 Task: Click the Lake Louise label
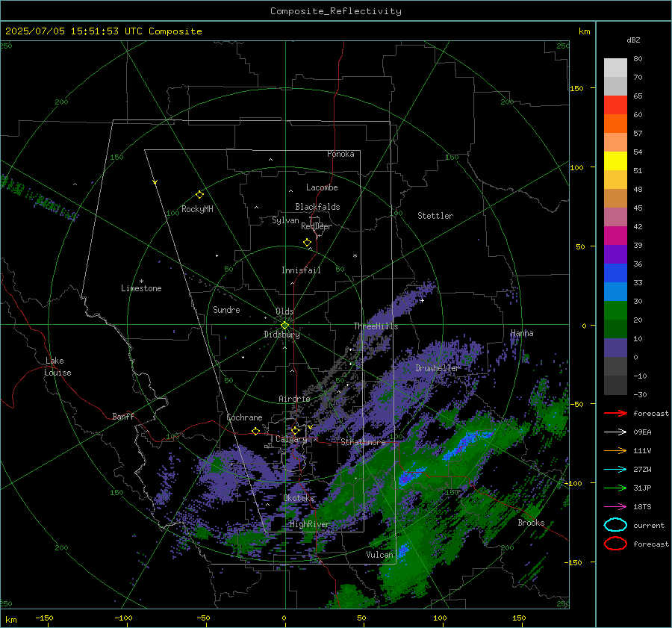57,367
